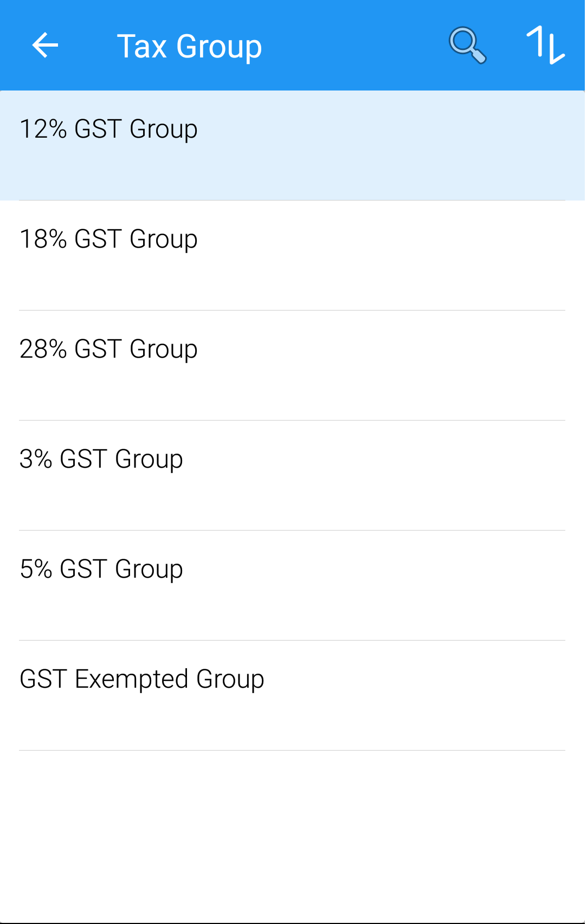Screen dimensions: 587x924
Task: Go back using the left arrow
Action: pos(45,45)
